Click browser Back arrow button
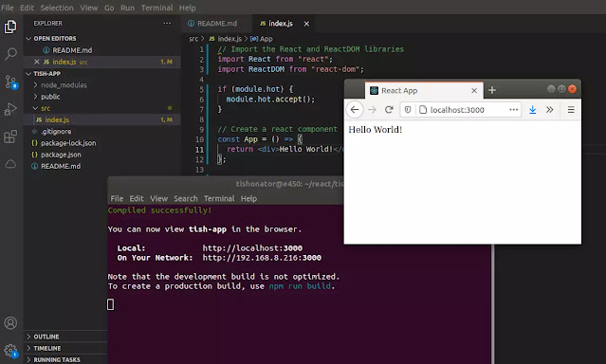Image resolution: width=606 pixels, height=364 pixels. pyautogui.click(x=355, y=110)
